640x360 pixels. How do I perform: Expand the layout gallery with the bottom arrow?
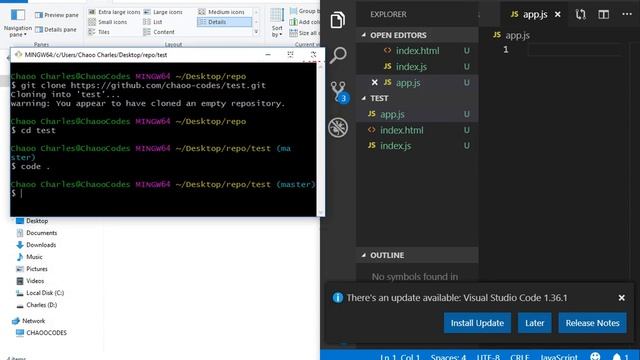tap(256, 32)
